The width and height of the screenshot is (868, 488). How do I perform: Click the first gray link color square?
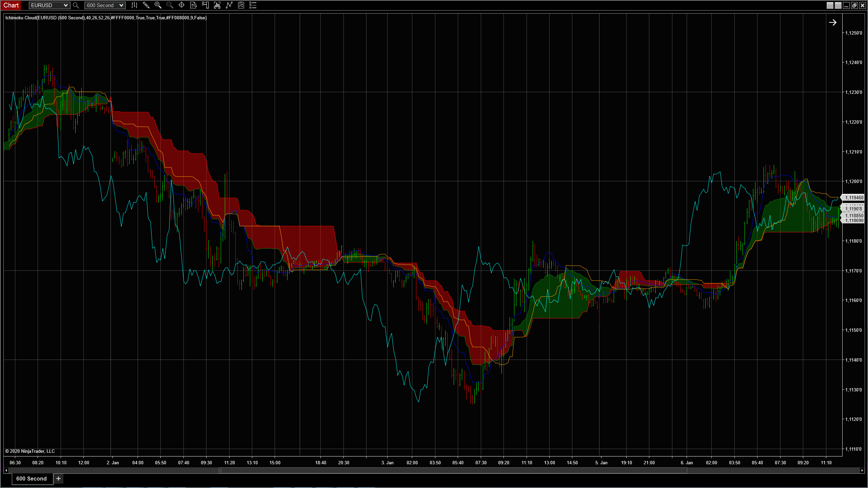[830, 5]
